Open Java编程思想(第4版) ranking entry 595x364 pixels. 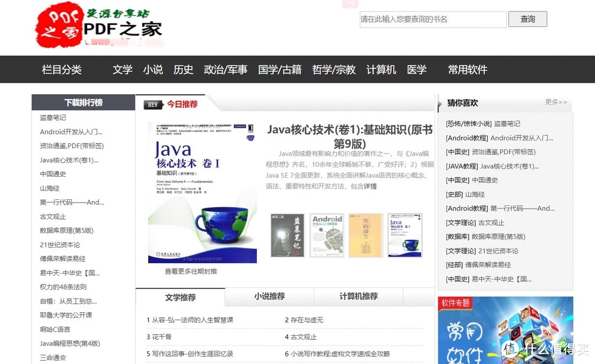(70, 344)
